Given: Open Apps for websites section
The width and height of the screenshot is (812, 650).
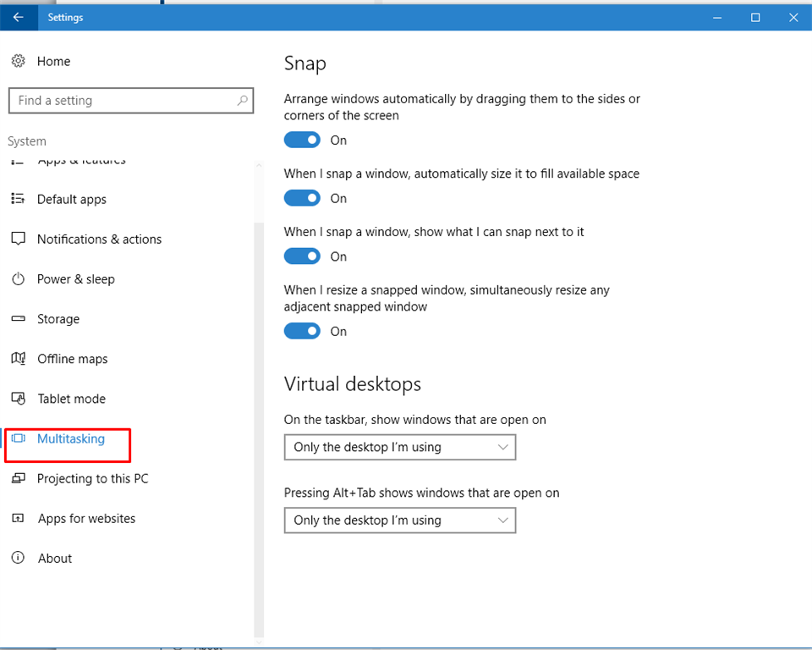Looking at the screenshot, I should [86, 518].
